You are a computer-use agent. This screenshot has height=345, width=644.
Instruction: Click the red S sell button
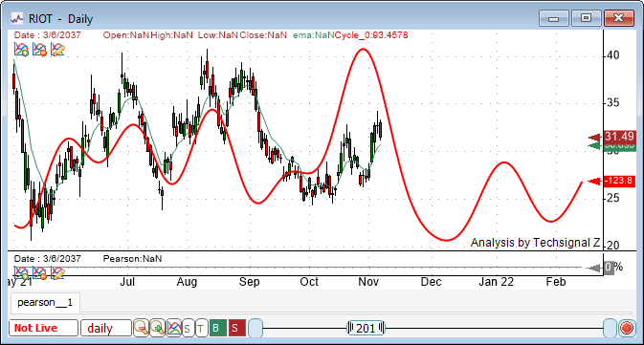point(237,328)
